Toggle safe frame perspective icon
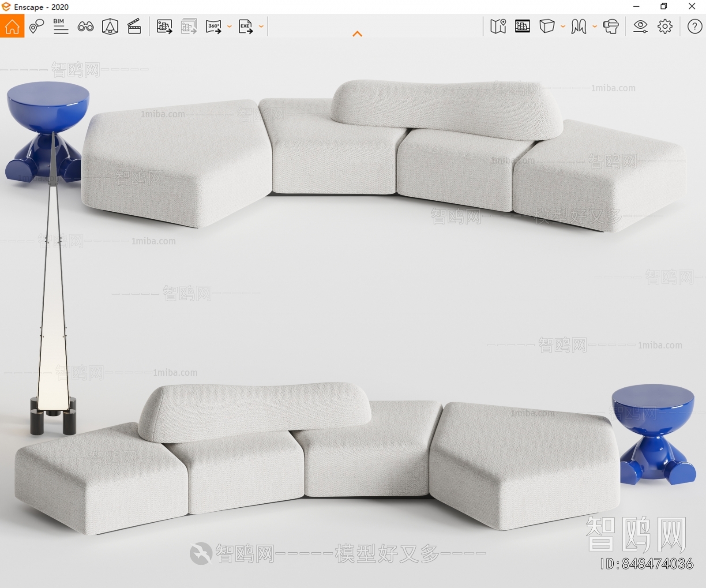This screenshot has height=588, width=706. click(110, 26)
